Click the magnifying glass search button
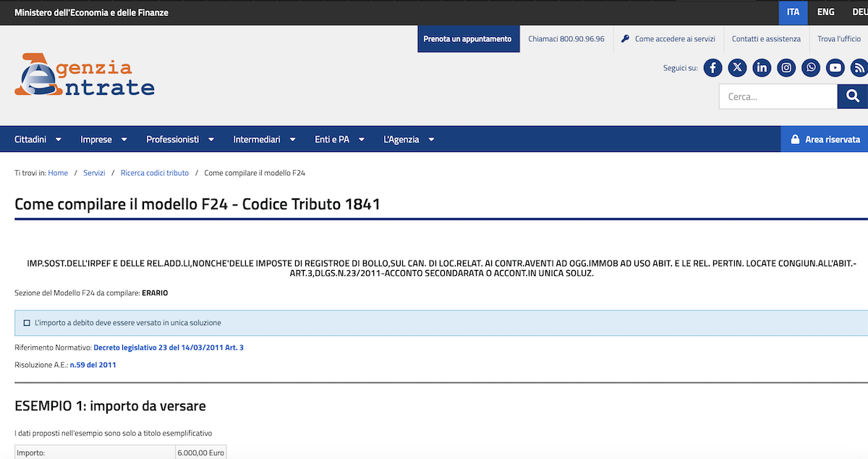This screenshot has height=459, width=868. point(852,96)
